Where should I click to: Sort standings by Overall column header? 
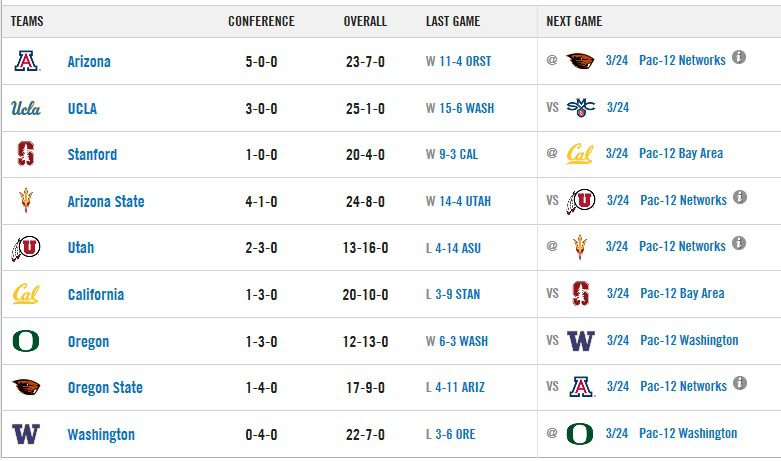(365, 21)
